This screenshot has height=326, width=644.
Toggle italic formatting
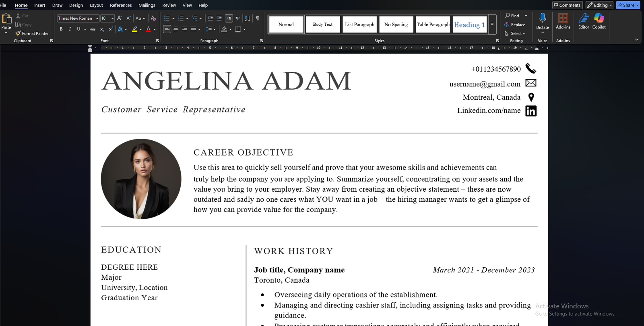pyautogui.click(x=70, y=29)
